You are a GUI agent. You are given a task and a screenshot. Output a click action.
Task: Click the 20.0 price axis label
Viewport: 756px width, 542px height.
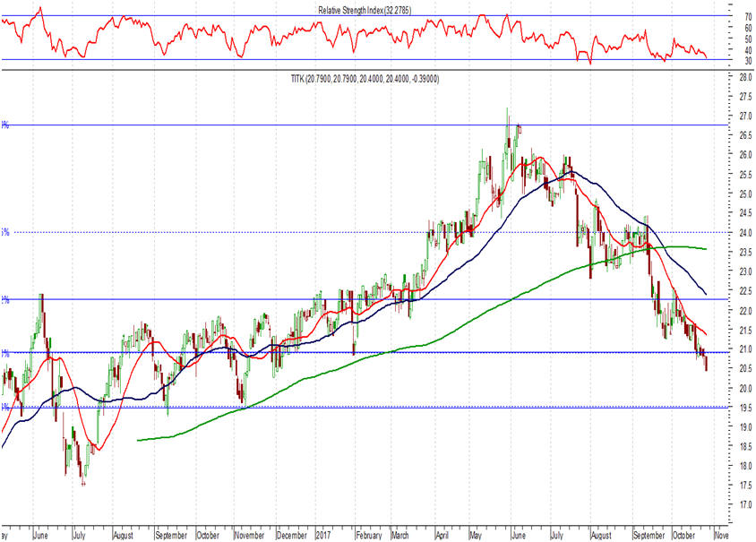click(745, 388)
